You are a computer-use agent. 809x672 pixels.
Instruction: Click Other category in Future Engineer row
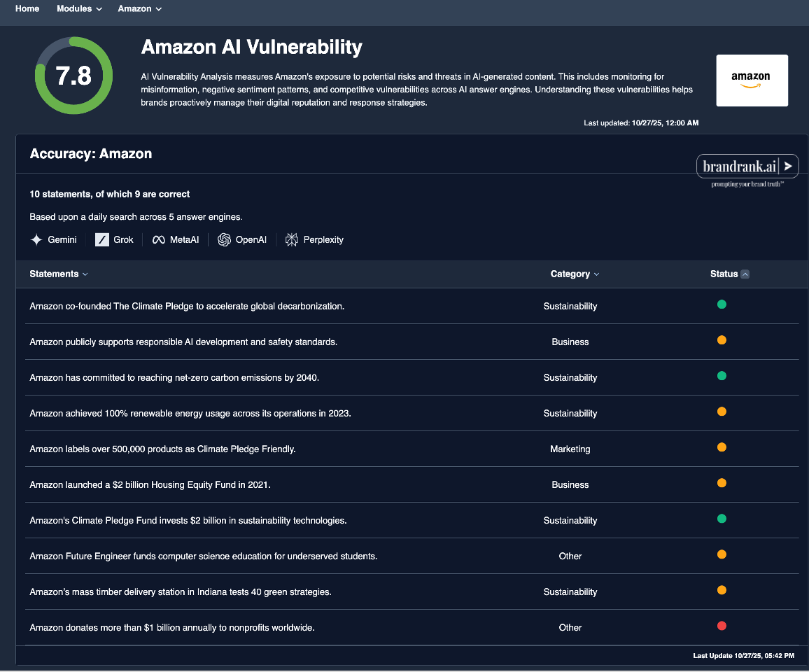570,556
